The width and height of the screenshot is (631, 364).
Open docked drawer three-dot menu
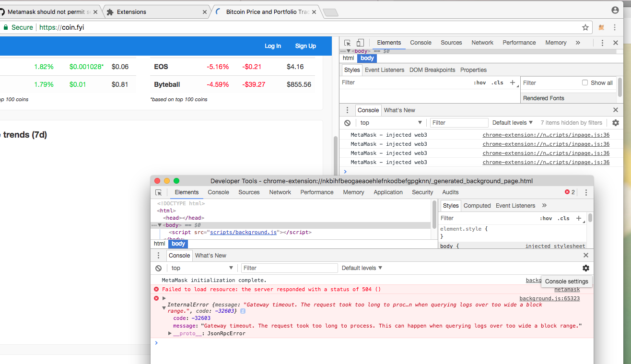348,110
